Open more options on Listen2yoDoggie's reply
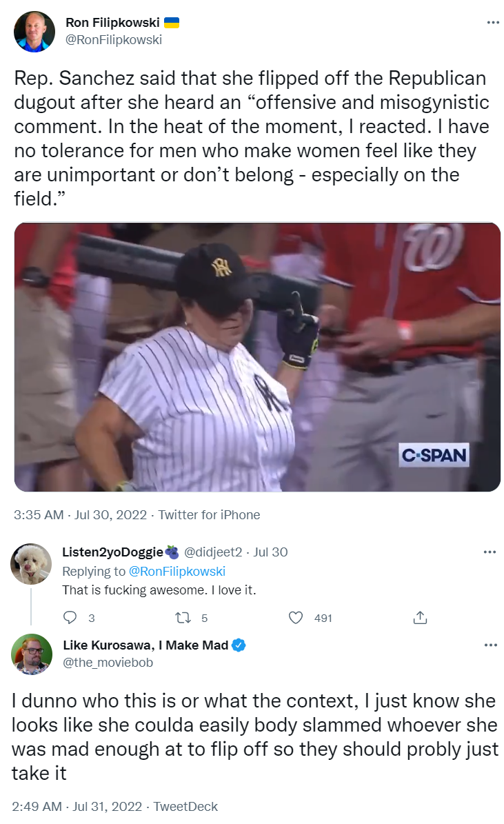Viewport: 504px width, 824px height. pyautogui.click(x=490, y=552)
